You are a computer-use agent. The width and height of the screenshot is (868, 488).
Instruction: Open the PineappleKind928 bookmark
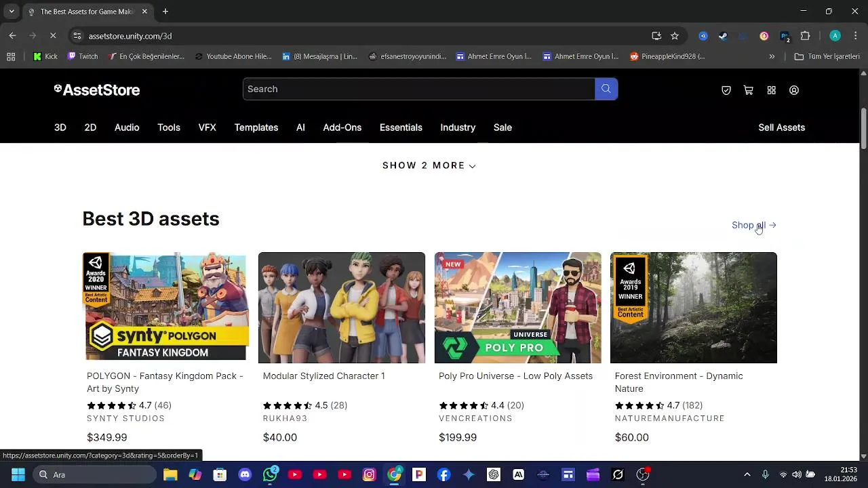[667, 56]
